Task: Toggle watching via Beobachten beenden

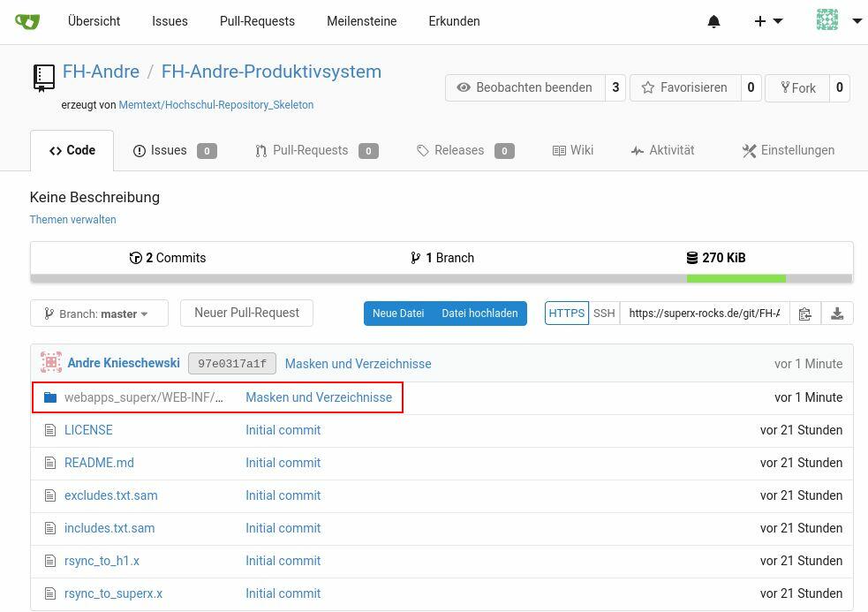Action: (525, 87)
